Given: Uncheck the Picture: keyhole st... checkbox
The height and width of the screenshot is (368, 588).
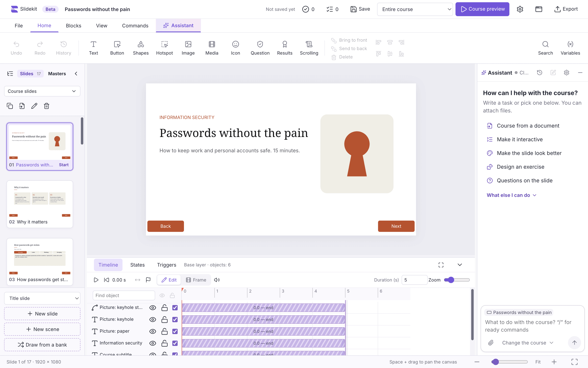Looking at the screenshot, I should (175, 308).
